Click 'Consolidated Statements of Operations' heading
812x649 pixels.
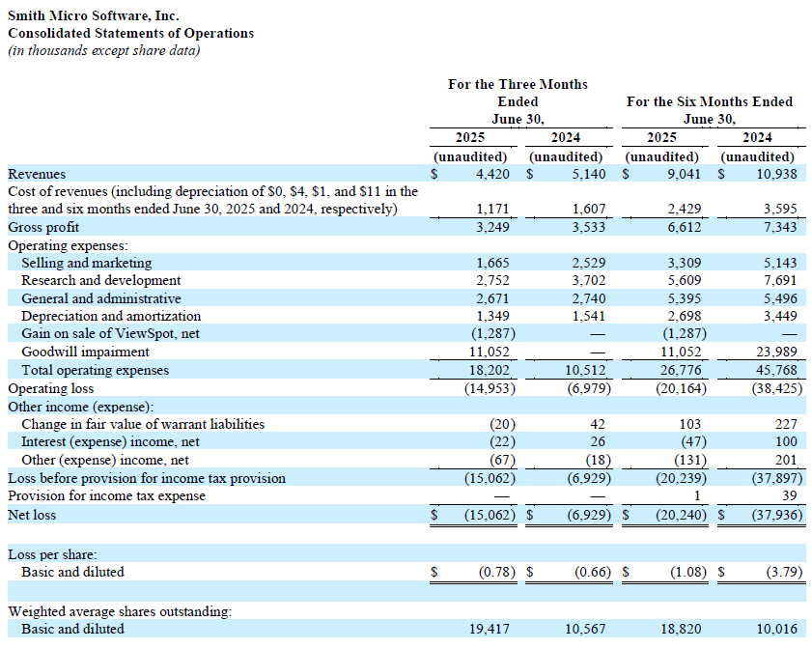[131, 33]
